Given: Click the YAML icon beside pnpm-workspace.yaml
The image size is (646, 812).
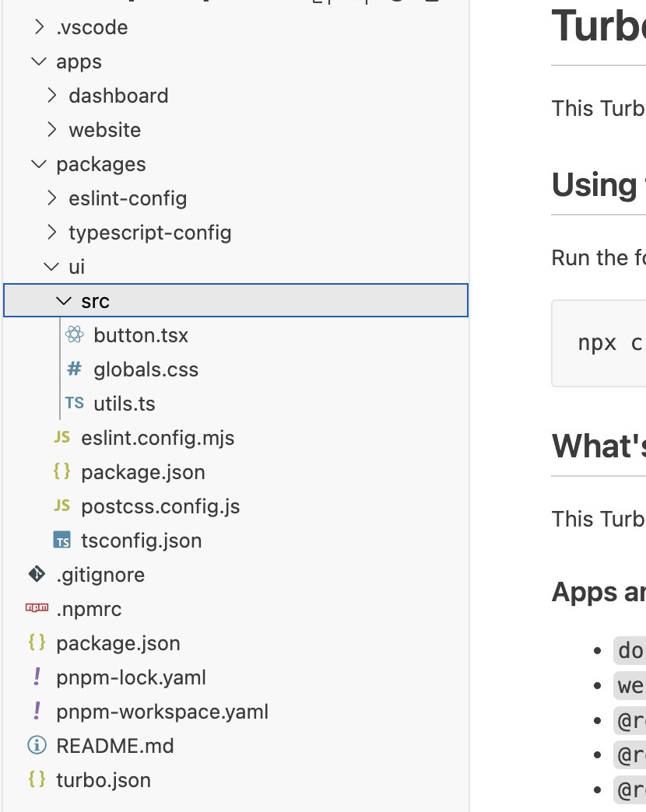Looking at the screenshot, I should [37, 711].
